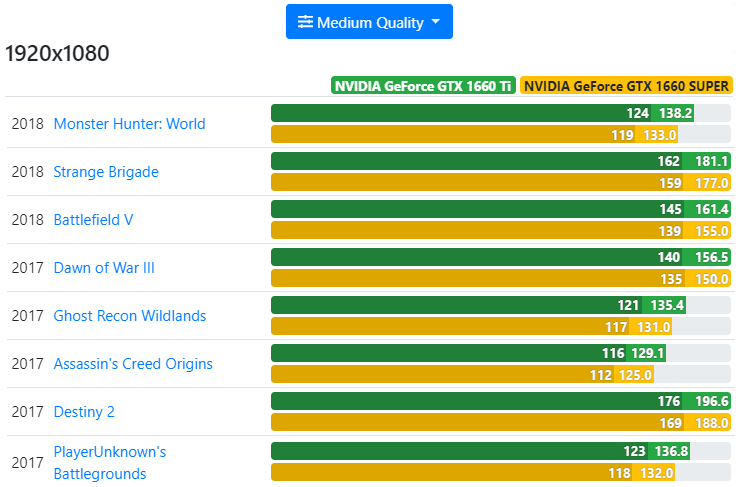This screenshot has width=736, height=487.
Task: Click the year 2018 beside Battlefield V
Action: coord(27,220)
